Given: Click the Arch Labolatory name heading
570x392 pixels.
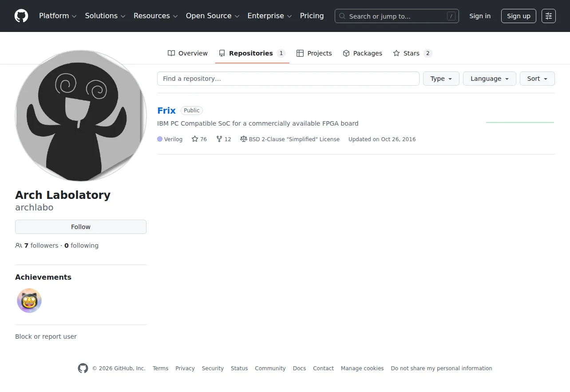Looking at the screenshot, I should click(x=63, y=195).
